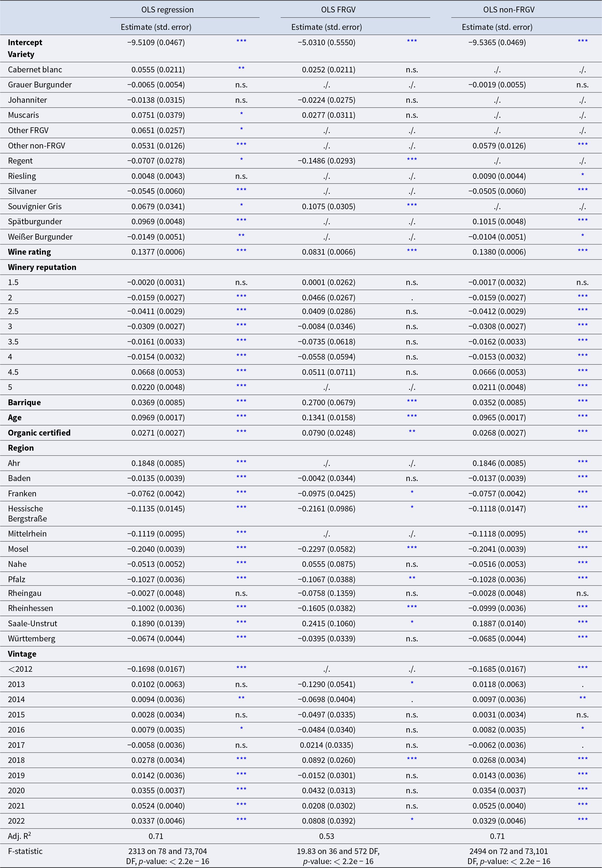Select the 0.53 adjusted R² value
This screenshot has height=868, width=602.
326,836
